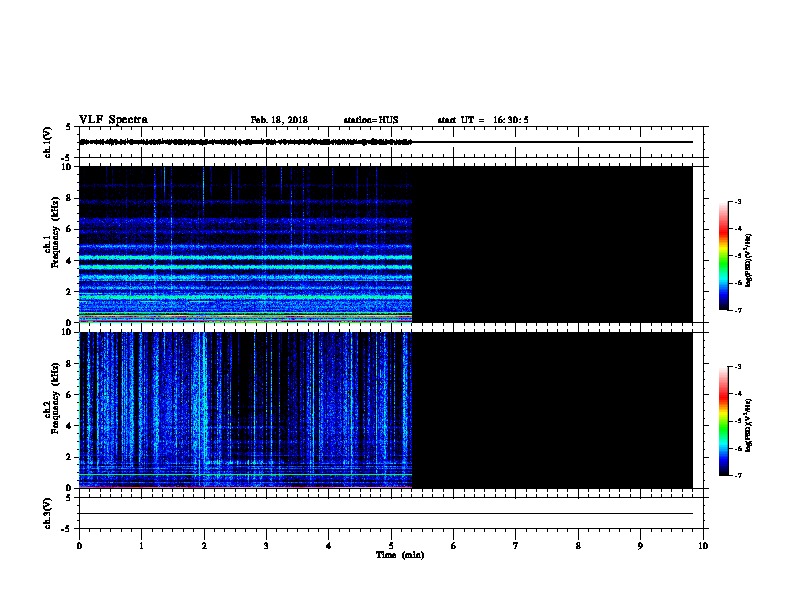The height and width of the screenshot is (612, 792).
Task: Click the "10" frequency tick on ch.2 axis
Action: click(x=67, y=332)
